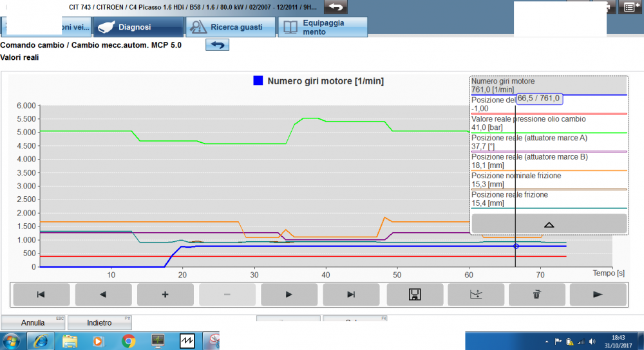Click back arrow next to Comando cambio heading

click(x=218, y=45)
